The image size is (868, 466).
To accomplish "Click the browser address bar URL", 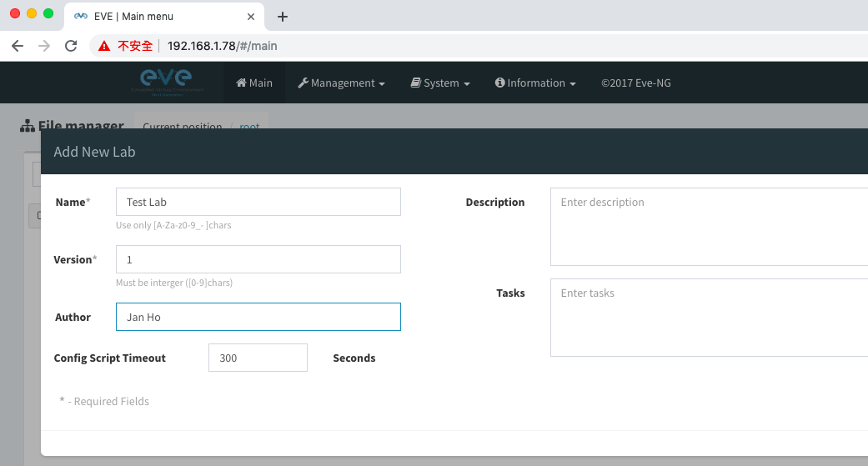I will (222, 46).
